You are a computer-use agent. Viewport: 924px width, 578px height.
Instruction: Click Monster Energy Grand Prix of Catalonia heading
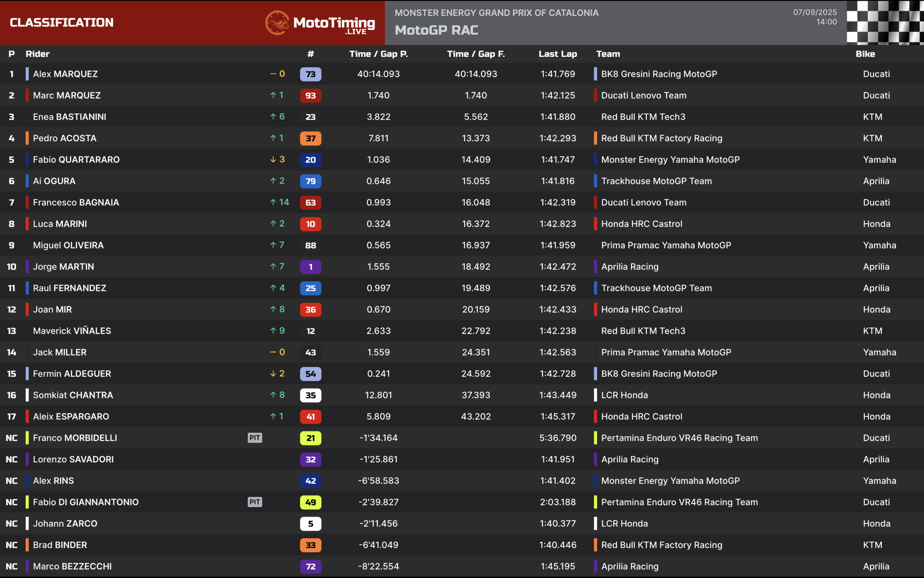(x=496, y=13)
